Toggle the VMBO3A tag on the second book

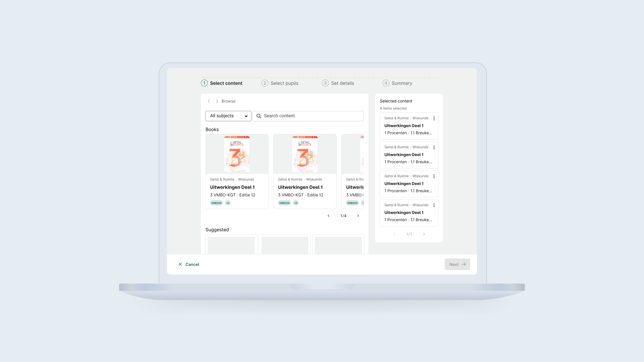coord(284,203)
